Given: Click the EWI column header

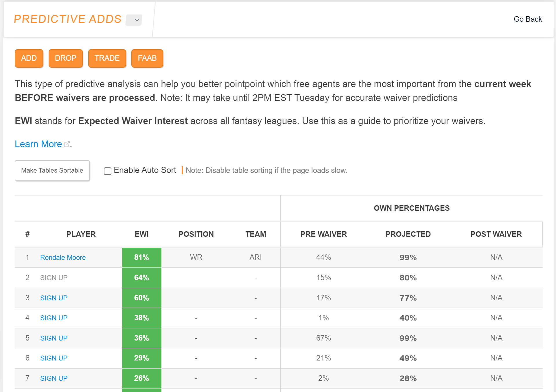Looking at the screenshot, I should 141,234.
